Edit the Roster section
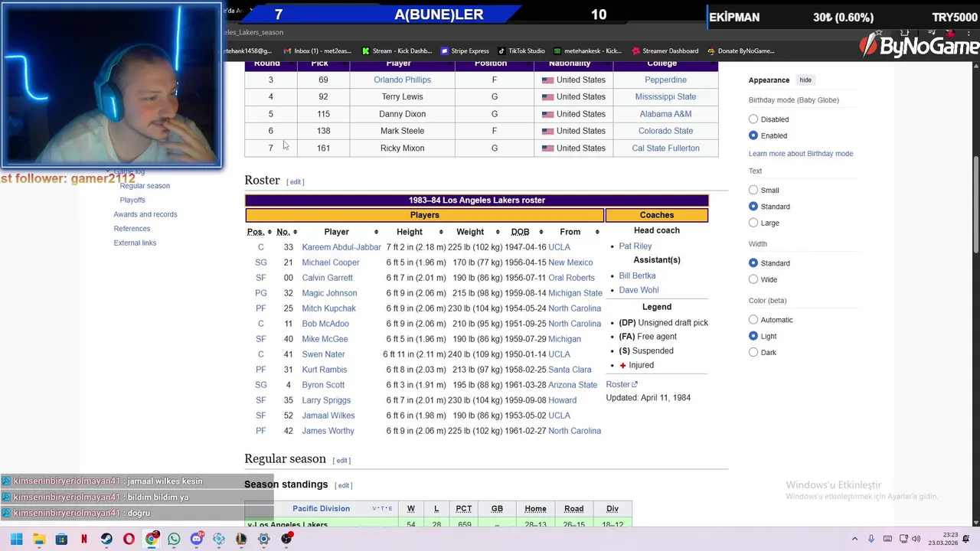 (x=296, y=182)
